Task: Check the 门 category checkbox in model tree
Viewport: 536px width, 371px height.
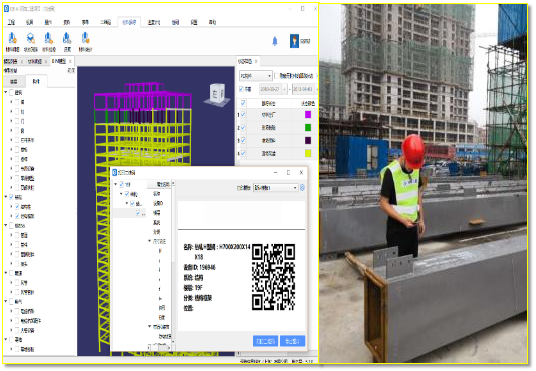Action: [x=17, y=121]
